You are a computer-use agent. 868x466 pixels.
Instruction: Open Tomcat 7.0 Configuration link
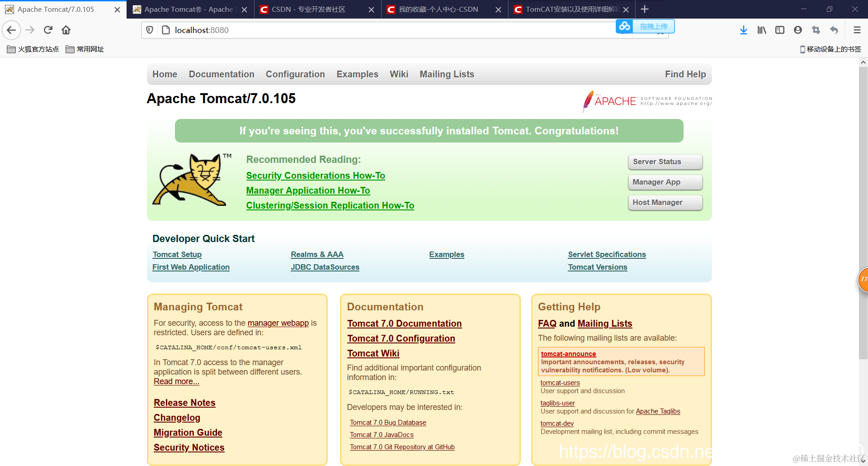(401, 338)
